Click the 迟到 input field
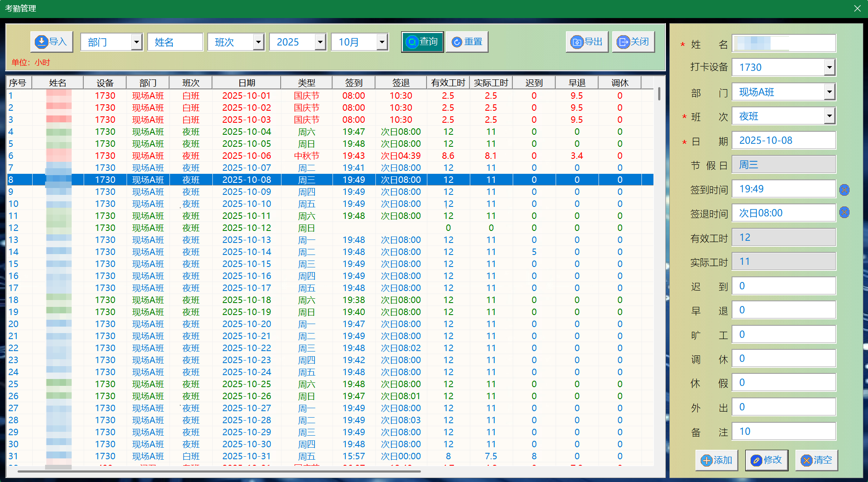Screen dimensions: 868x482 (x=784, y=286)
